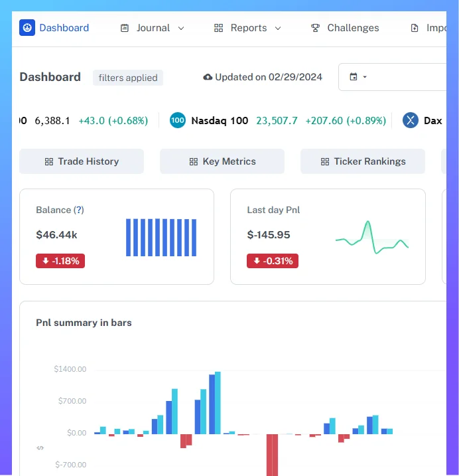Click the Journal clipboard icon
This screenshot has width=459, height=476.
pos(125,28)
